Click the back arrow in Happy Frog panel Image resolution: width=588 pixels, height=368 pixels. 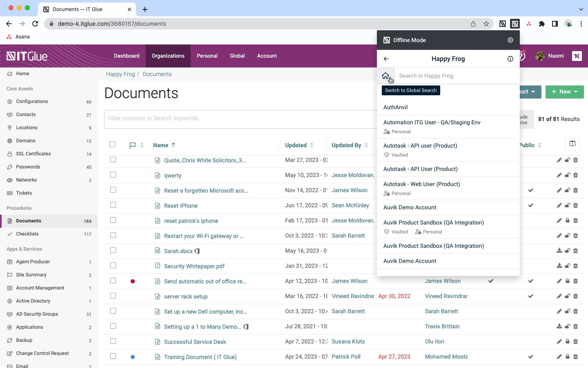click(386, 59)
